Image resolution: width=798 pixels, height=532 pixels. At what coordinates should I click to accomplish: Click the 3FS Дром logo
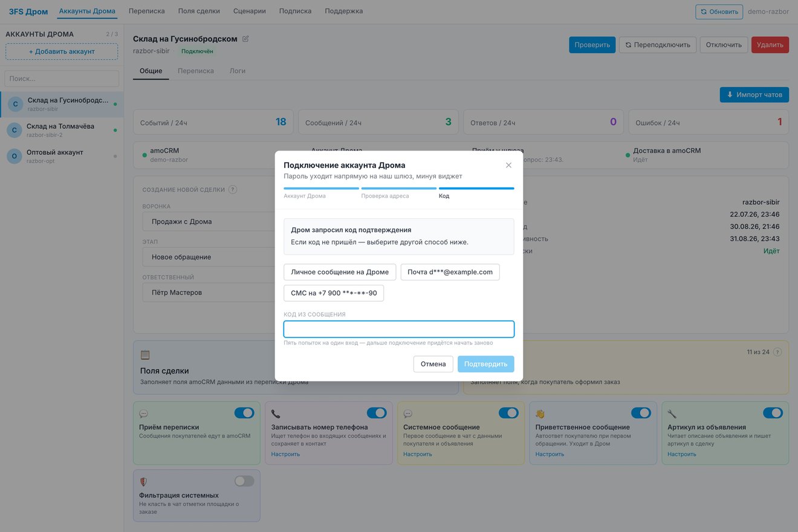coord(28,11)
